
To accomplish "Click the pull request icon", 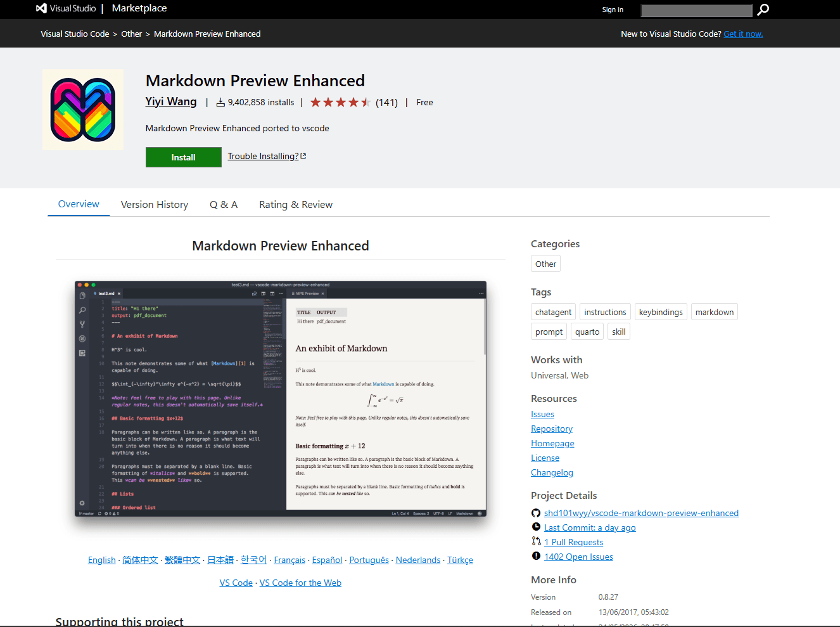I will 536,542.
